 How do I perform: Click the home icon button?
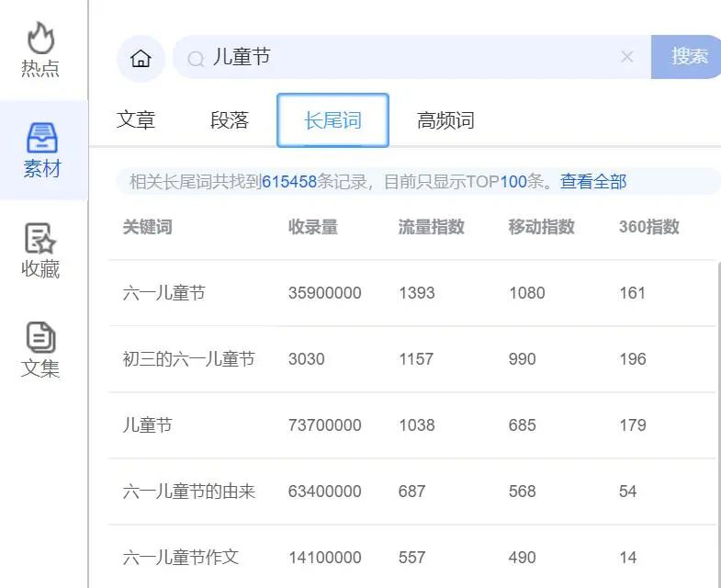(141, 59)
